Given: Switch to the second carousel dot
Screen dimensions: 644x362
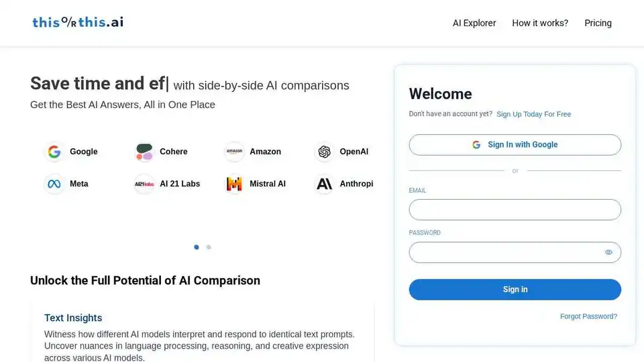Looking at the screenshot, I should point(209,247).
